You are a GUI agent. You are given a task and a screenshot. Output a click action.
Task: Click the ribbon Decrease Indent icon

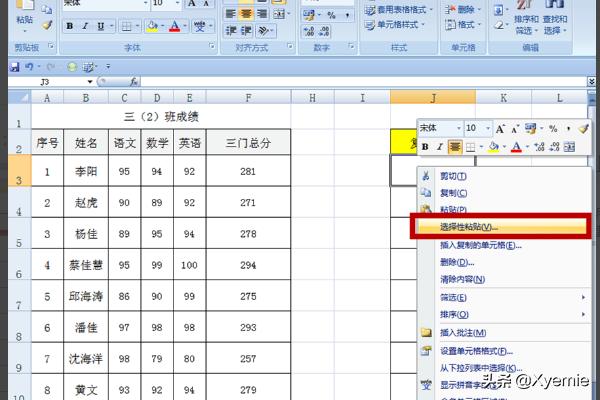(x=230, y=31)
